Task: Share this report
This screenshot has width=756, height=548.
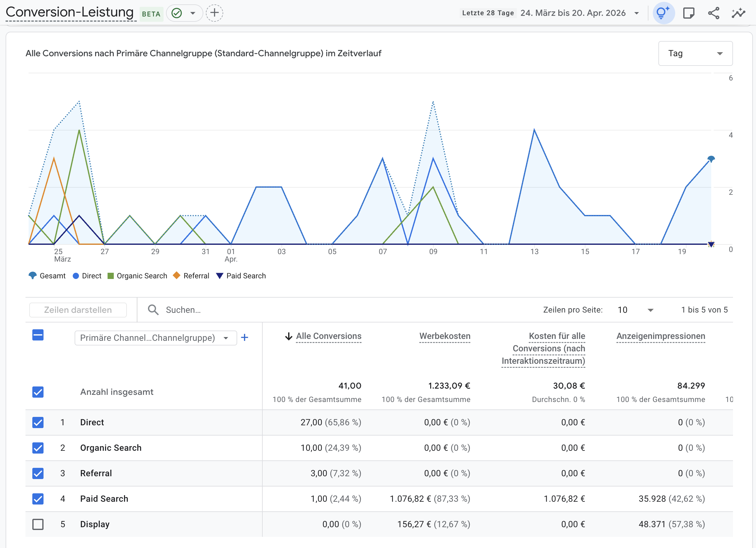Action: pos(714,13)
